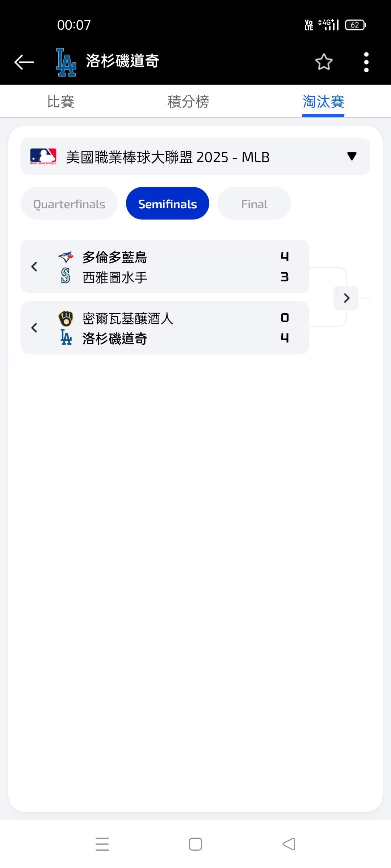
Task: Open the three-dot overflow menu
Action: 366,62
